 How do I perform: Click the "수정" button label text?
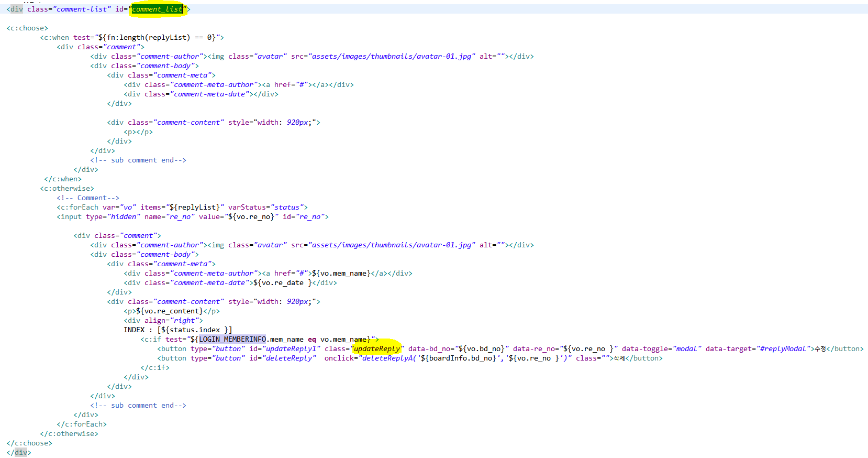coord(820,349)
